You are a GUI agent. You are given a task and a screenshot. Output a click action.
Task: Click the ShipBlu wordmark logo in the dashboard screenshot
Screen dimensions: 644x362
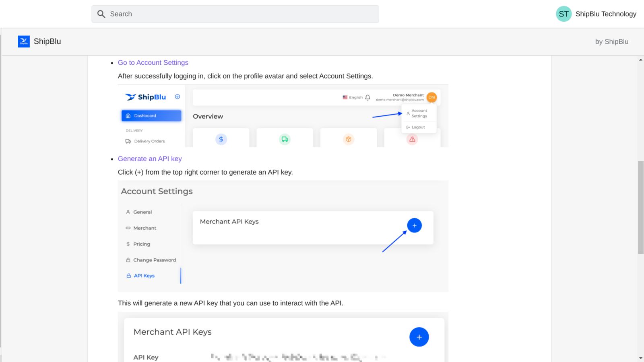tap(145, 97)
